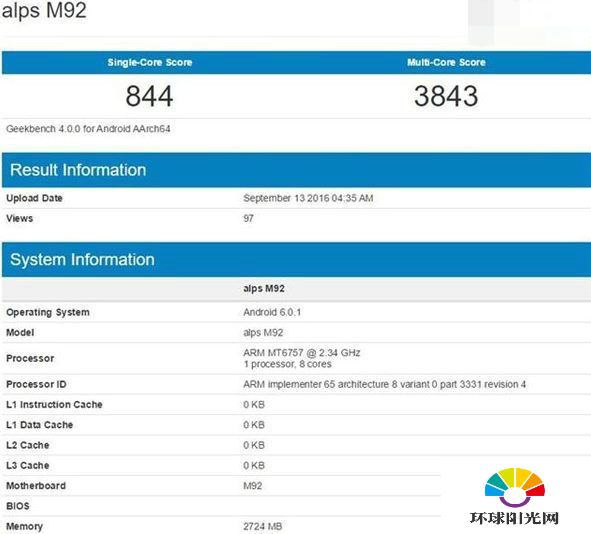
Task: Select the L1 Data Cache '0 KB' value
Action: pos(254,425)
